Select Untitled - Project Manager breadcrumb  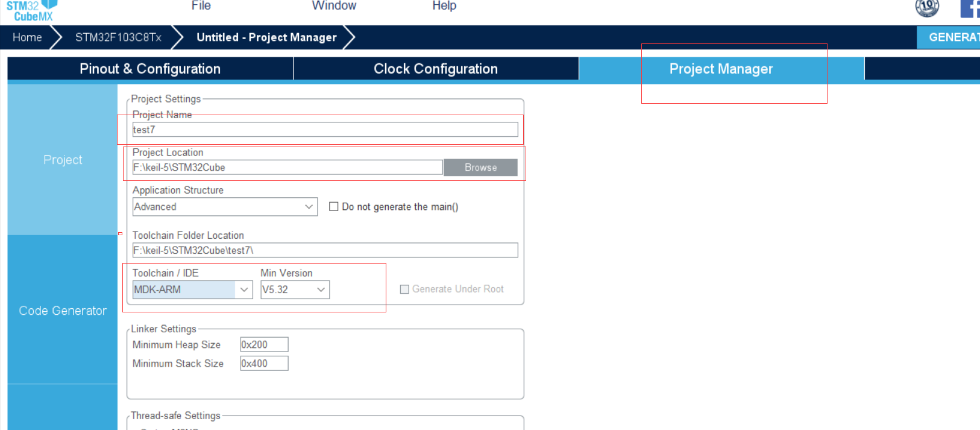click(266, 37)
